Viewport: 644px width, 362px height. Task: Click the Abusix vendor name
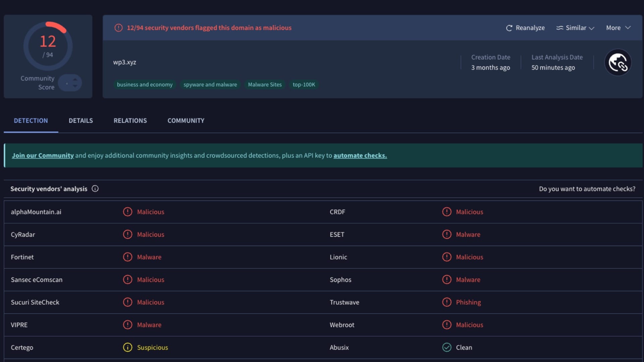[x=339, y=348]
